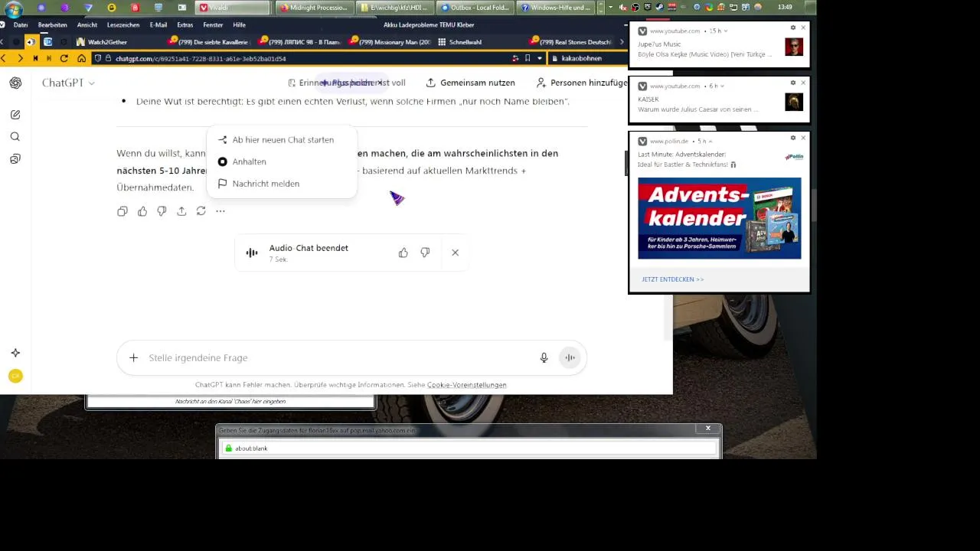Start voice mode waveform button

570,357
